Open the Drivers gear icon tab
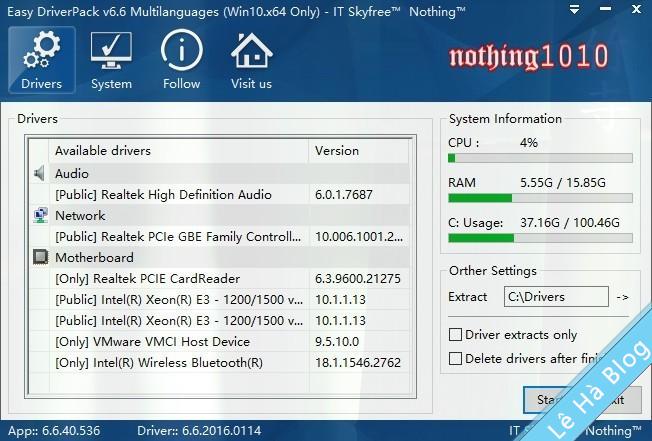 (42, 60)
